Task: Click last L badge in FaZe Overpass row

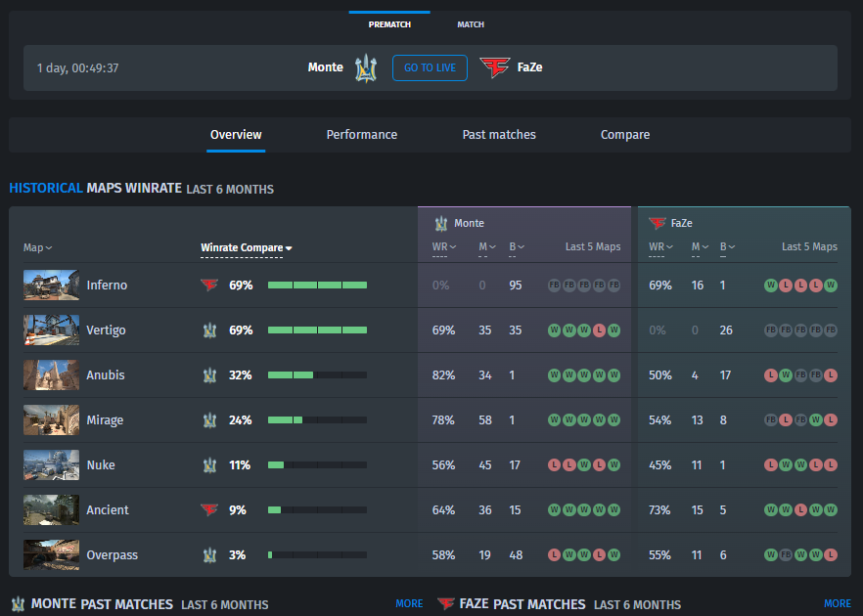Action: coord(831,555)
